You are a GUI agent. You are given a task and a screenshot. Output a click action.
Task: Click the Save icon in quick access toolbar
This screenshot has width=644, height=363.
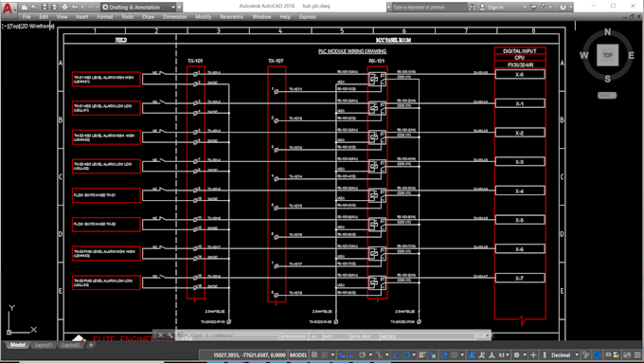(x=45, y=7)
